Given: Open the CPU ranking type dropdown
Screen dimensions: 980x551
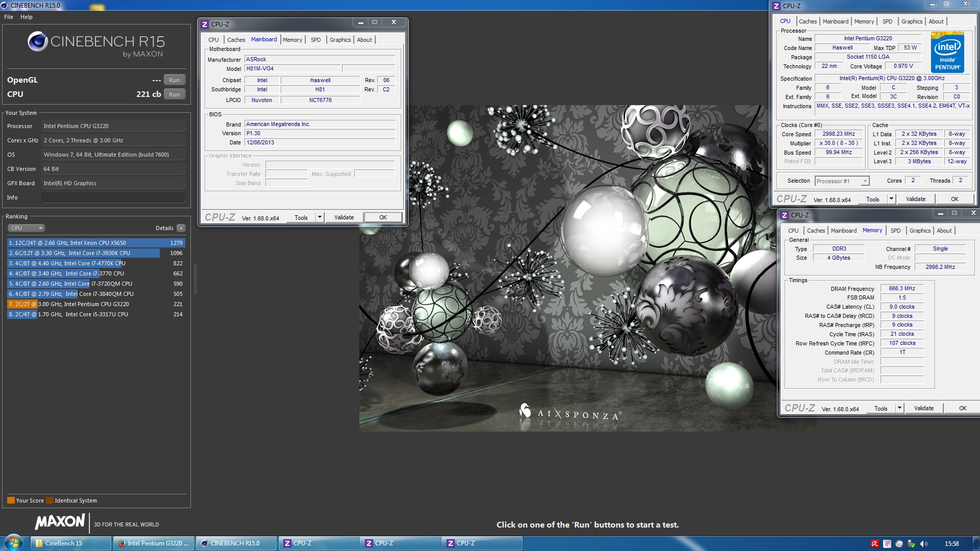Looking at the screenshot, I should click(27, 228).
